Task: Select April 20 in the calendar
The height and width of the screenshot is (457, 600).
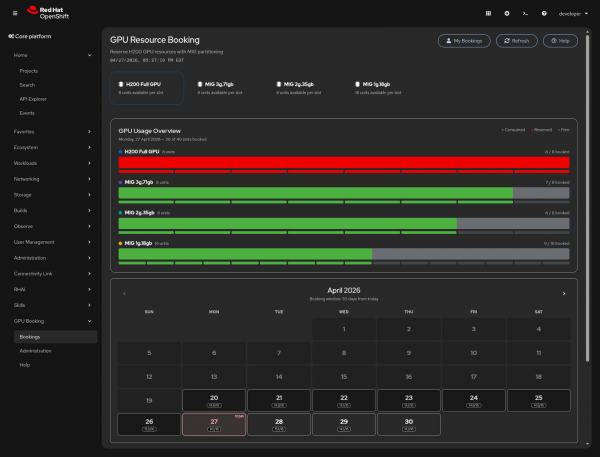Action: pos(214,401)
